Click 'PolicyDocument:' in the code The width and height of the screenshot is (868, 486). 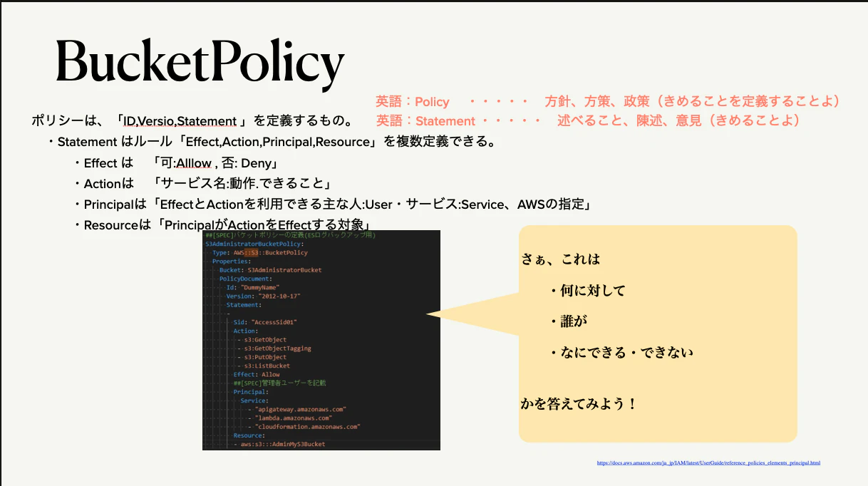pyautogui.click(x=246, y=279)
